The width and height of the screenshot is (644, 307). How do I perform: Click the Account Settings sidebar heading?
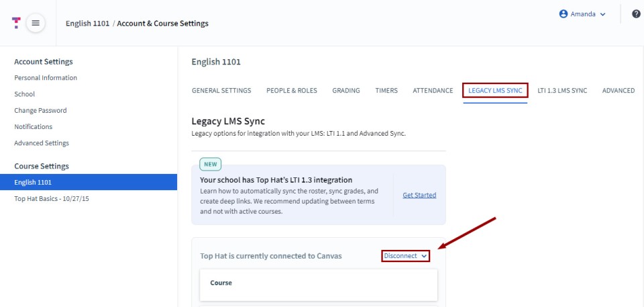[x=44, y=62]
